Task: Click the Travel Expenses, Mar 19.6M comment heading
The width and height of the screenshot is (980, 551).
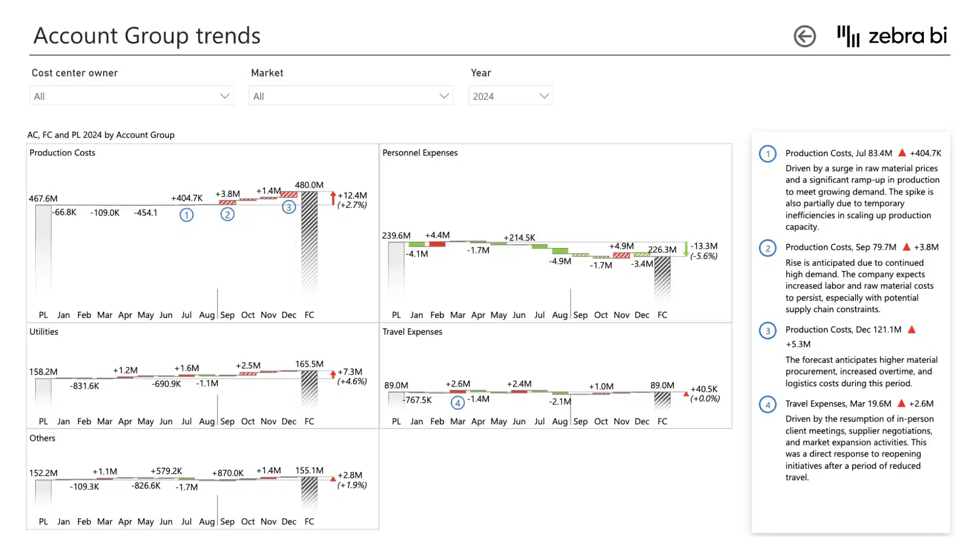Action: 839,403
